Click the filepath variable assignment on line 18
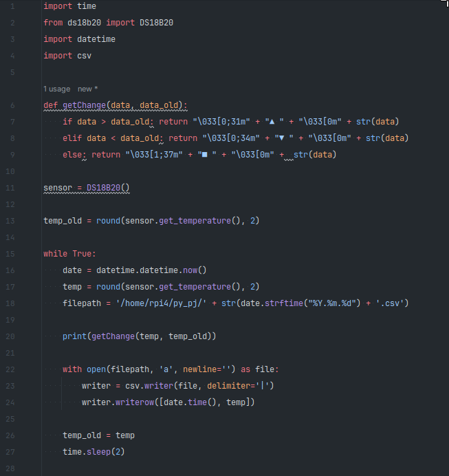The image size is (449, 476). tap(81, 303)
